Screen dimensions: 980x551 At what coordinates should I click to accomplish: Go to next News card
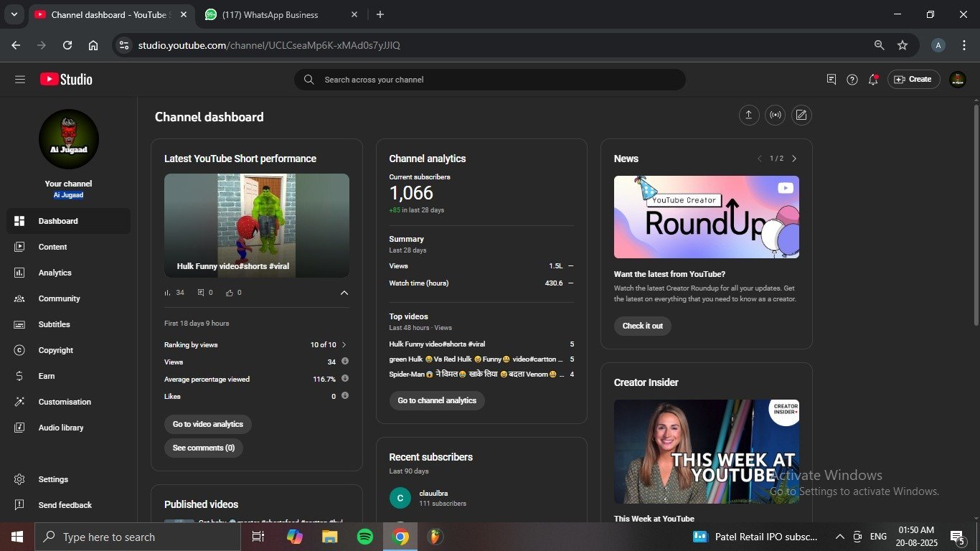(x=794, y=159)
